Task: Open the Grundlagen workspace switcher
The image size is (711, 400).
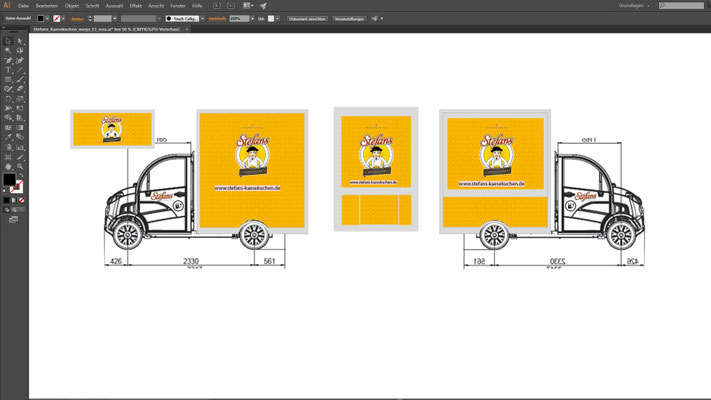Action: 634,6
